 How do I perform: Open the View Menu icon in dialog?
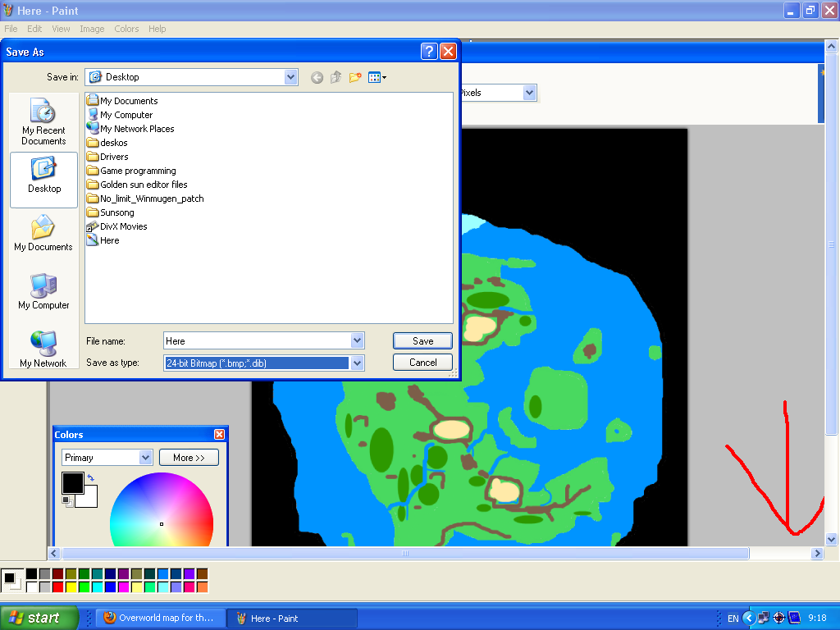377,77
